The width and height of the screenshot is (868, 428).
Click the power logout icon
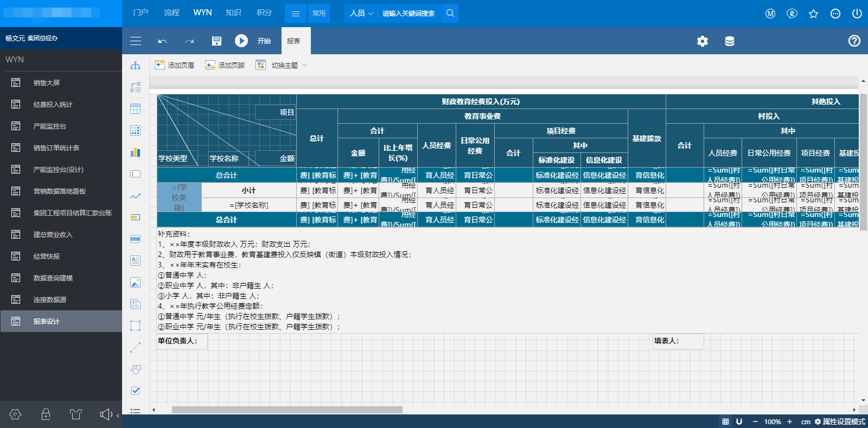click(x=857, y=14)
